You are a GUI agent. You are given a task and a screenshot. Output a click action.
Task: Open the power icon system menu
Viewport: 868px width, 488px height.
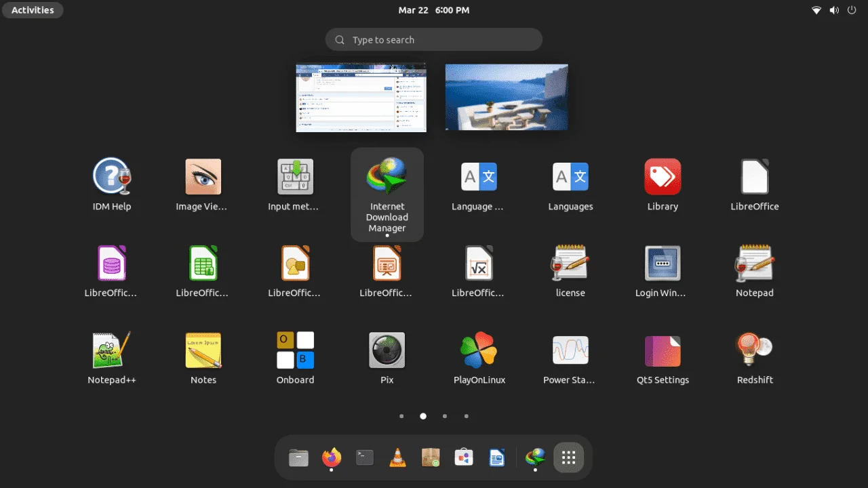(x=852, y=10)
